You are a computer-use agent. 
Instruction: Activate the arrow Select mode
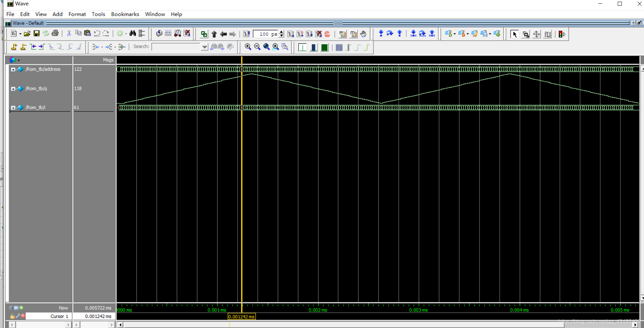click(514, 34)
